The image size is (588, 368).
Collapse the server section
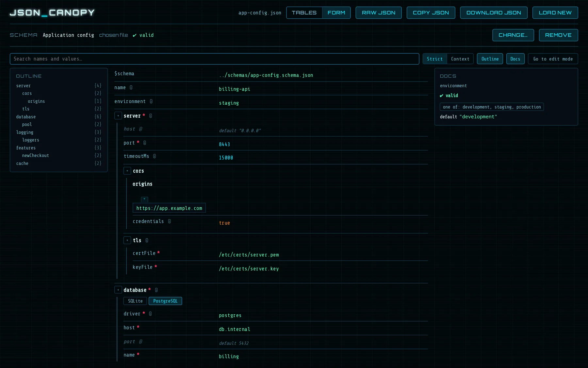[118, 116]
